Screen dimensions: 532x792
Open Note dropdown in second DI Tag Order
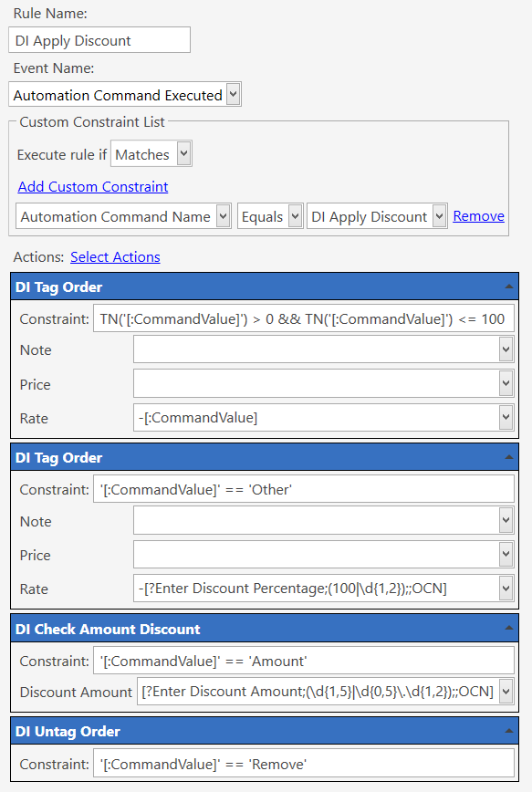pos(506,520)
